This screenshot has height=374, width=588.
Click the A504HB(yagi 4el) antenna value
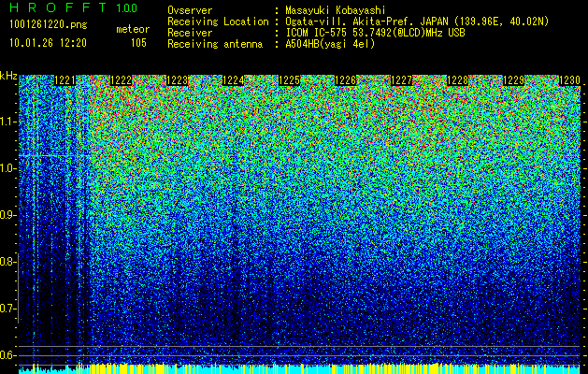point(330,44)
